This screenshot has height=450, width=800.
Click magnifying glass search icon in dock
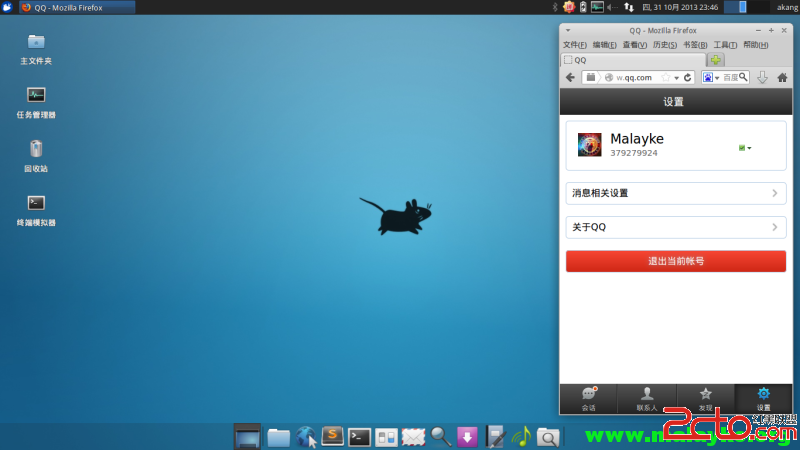point(440,437)
